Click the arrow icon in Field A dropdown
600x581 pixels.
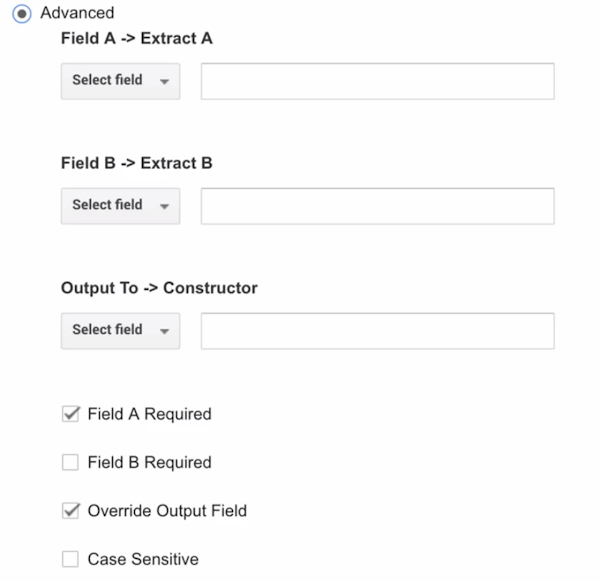(x=163, y=82)
